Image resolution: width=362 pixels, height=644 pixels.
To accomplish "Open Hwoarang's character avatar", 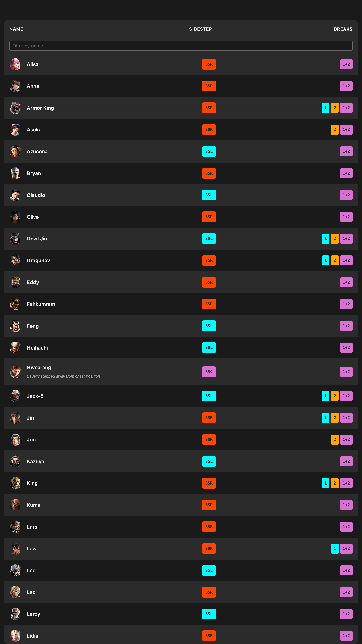I will click(15, 372).
